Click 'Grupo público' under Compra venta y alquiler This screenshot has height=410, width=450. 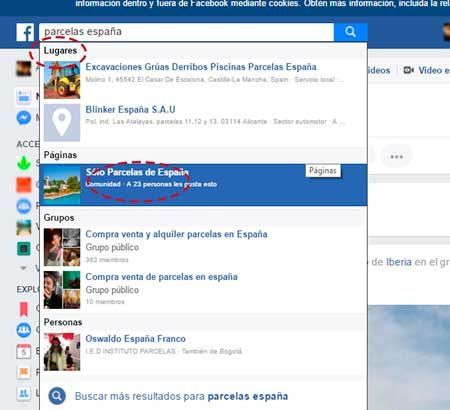pyautogui.click(x=112, y=247)
